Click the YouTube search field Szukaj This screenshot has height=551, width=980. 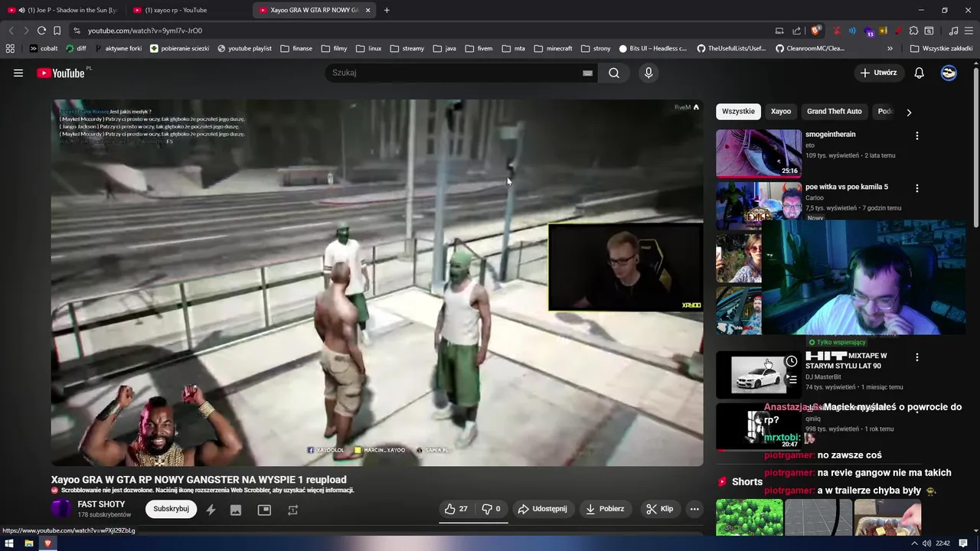coord(456,73)
